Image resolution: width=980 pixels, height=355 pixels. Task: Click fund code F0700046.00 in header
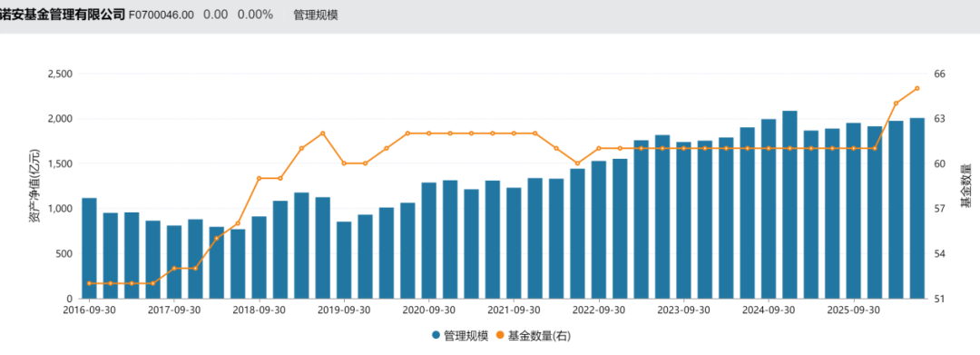162,15
